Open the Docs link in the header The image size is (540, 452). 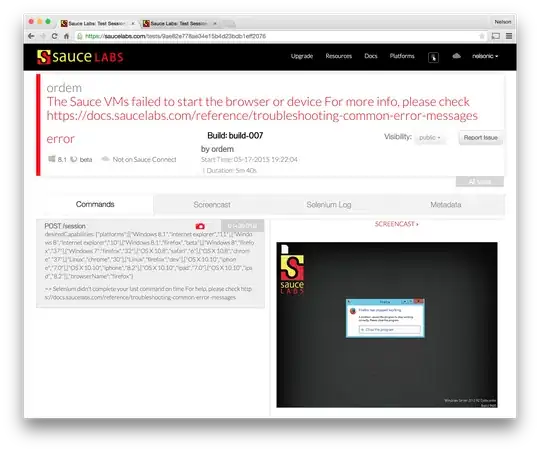371,56
